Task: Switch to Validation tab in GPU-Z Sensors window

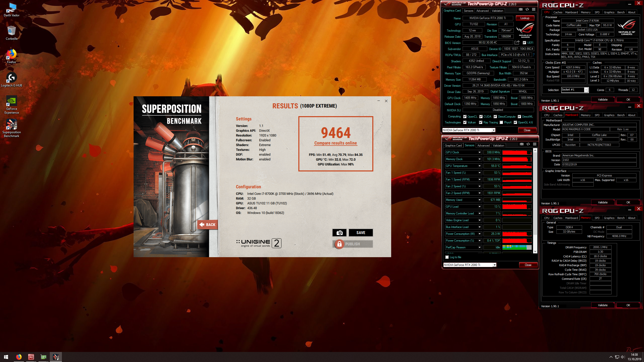Action: [x=498, y=146]
